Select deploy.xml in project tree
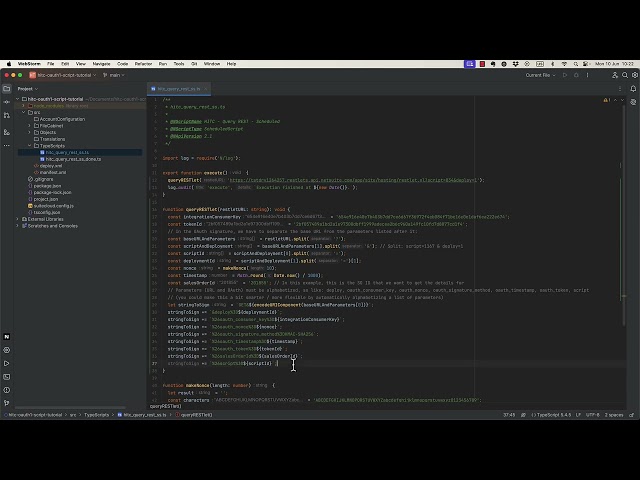This screenshot has width=640, height=480. [x=51, y=166]
